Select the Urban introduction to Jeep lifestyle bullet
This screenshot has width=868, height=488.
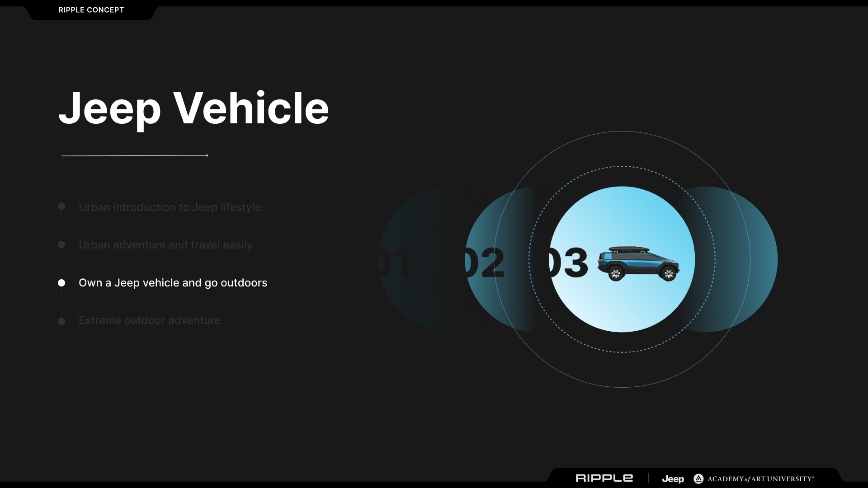[x=61, y=206]
